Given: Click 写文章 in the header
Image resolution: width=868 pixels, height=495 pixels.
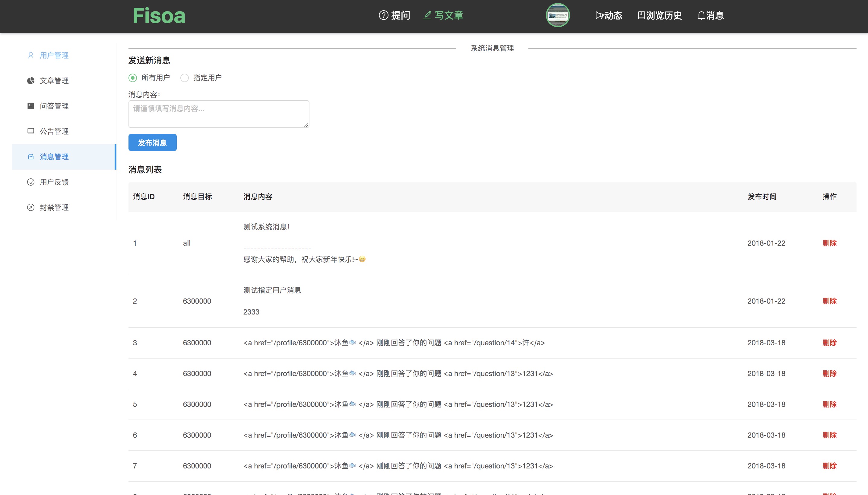Looking at the screenshot, I should (443, 16).
